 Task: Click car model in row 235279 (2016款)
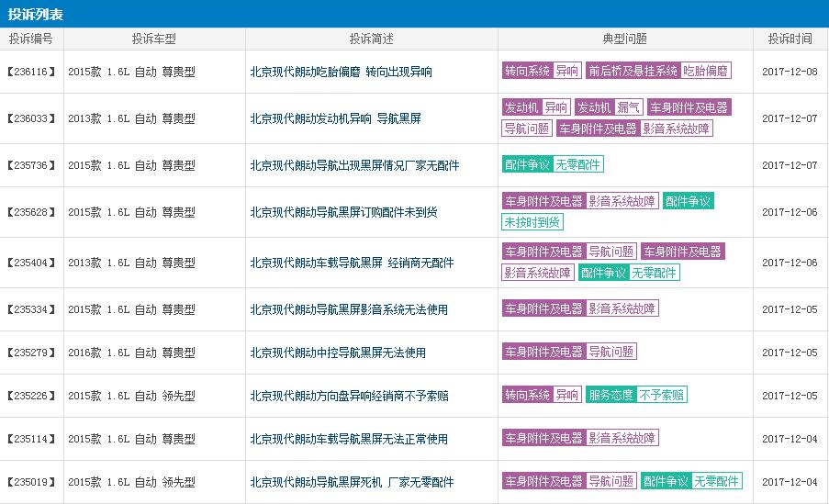coord(131,353)
